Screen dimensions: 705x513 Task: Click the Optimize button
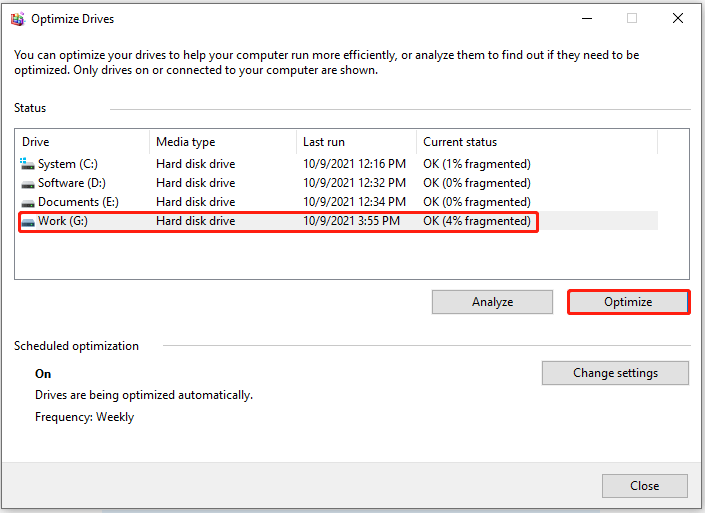click(628, 302)
